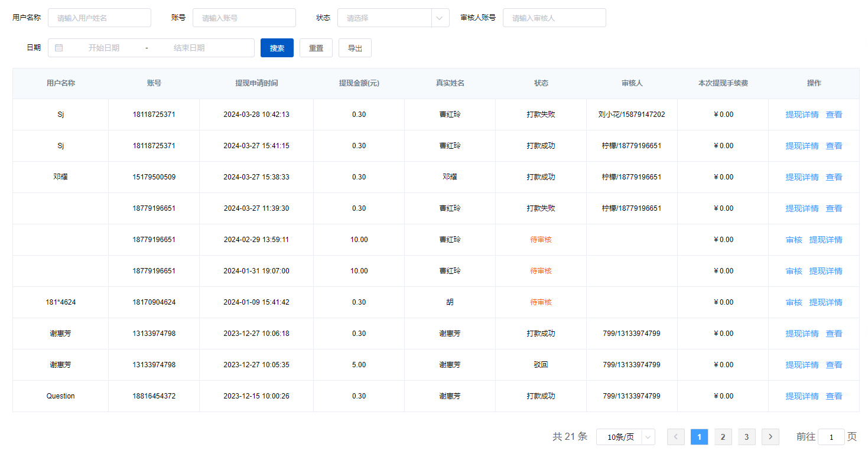The width and height of the screenshot is (868, 454).
Task: Click the 前往 page number box
Action: [831, 437]
